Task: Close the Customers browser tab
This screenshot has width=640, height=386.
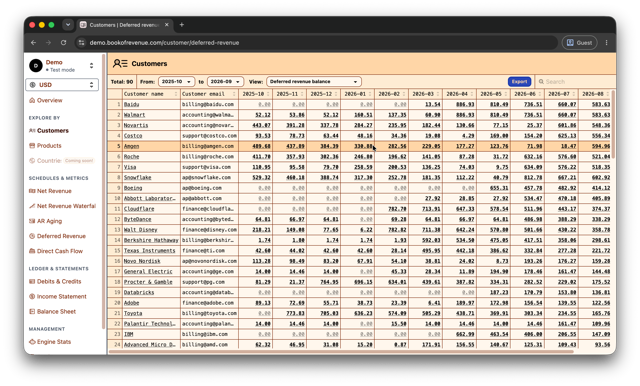Action: click(x=167, y=25)
